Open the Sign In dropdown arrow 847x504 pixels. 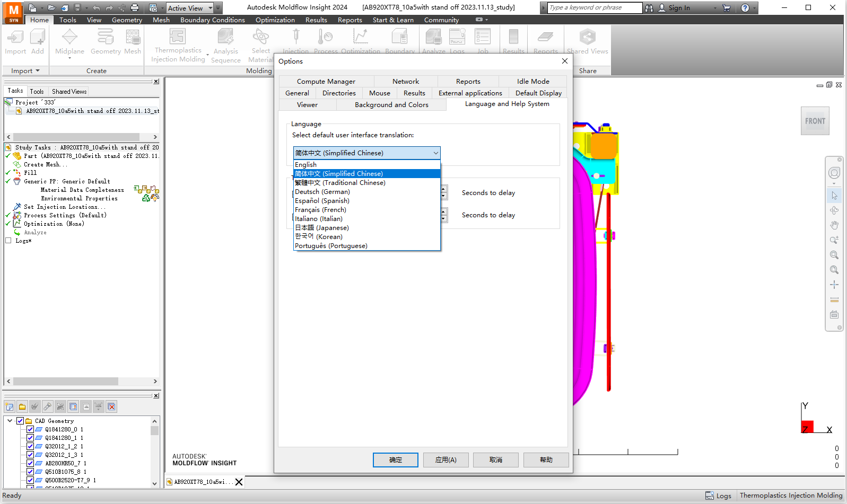click(715, 8)
